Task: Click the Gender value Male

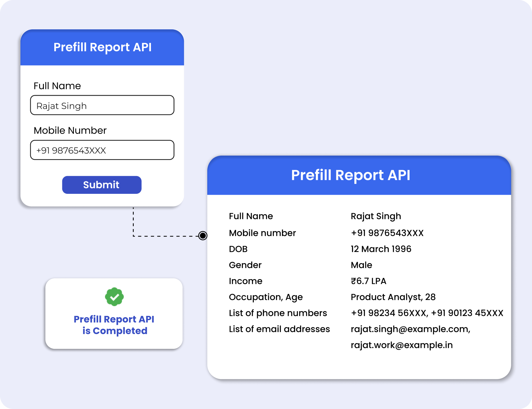Action: coord(361,265)
